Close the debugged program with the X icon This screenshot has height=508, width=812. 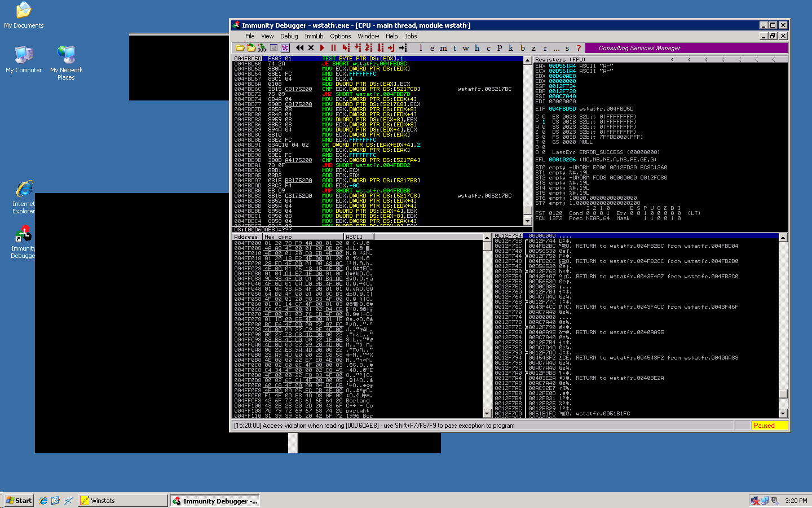click(311, 48)
